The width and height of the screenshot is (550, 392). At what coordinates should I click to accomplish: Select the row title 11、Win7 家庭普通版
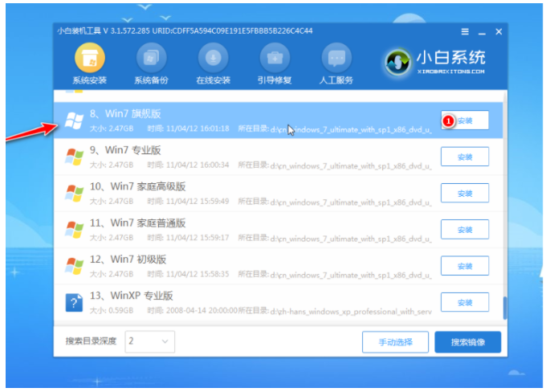pos(137,223)
